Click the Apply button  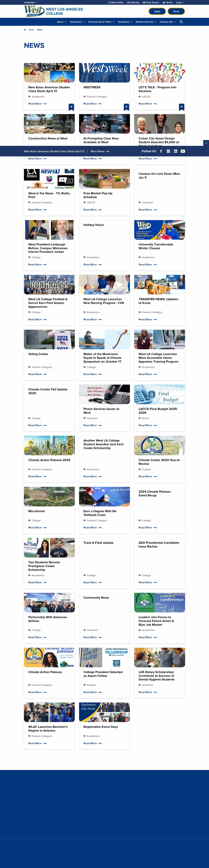tap(157, 11)
